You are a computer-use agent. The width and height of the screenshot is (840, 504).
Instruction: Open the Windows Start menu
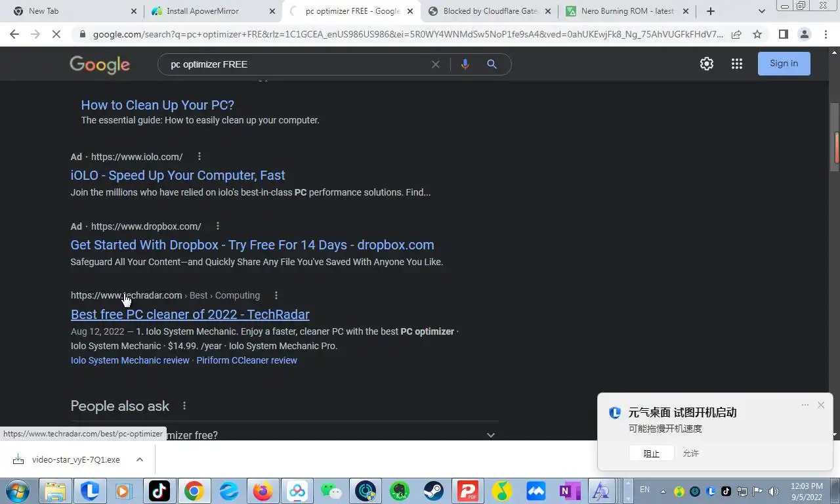pyautogui.click(x=19, y=491)
